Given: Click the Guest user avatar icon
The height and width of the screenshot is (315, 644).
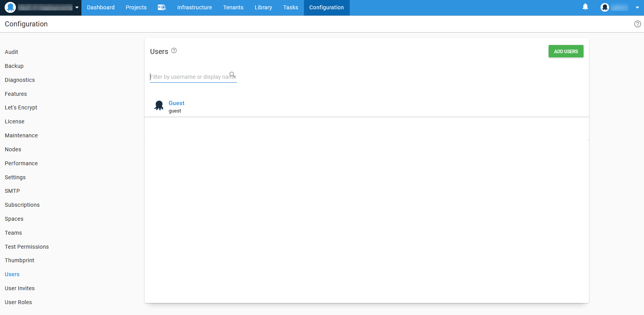Looking at the screenshot, I should point(159,106).
